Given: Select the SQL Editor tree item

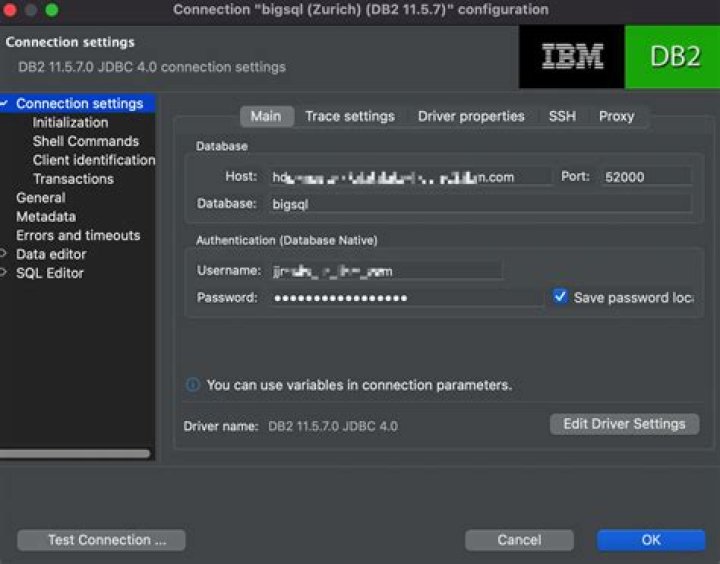Looking at the screenshot, I should click(50, 273).
